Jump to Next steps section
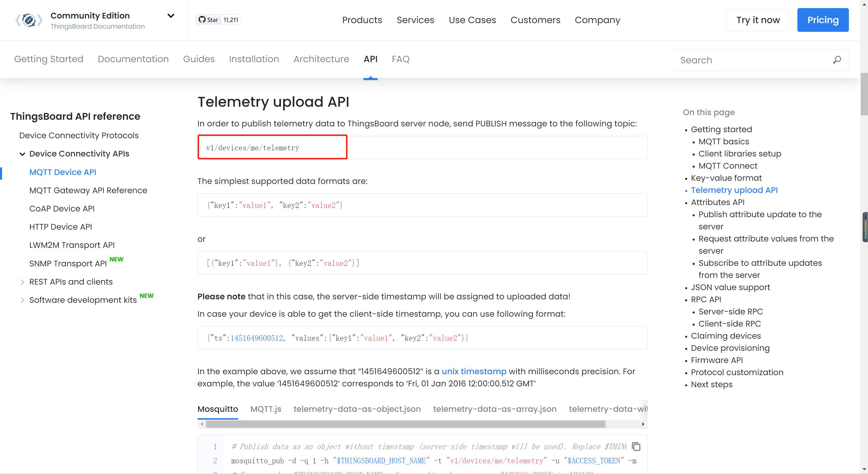The width and height of the screenshot is (868, 474). point(711,384)
